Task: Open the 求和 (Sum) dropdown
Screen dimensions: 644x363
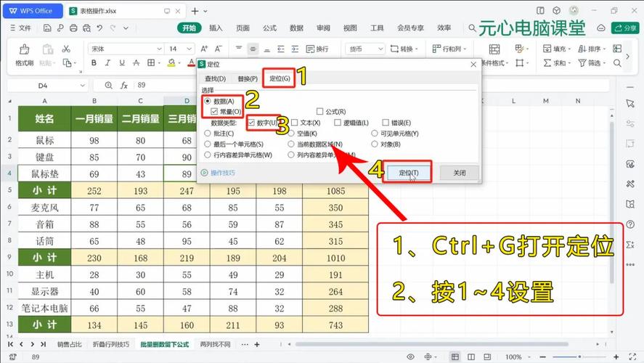Action: click(x=557, y=63)
